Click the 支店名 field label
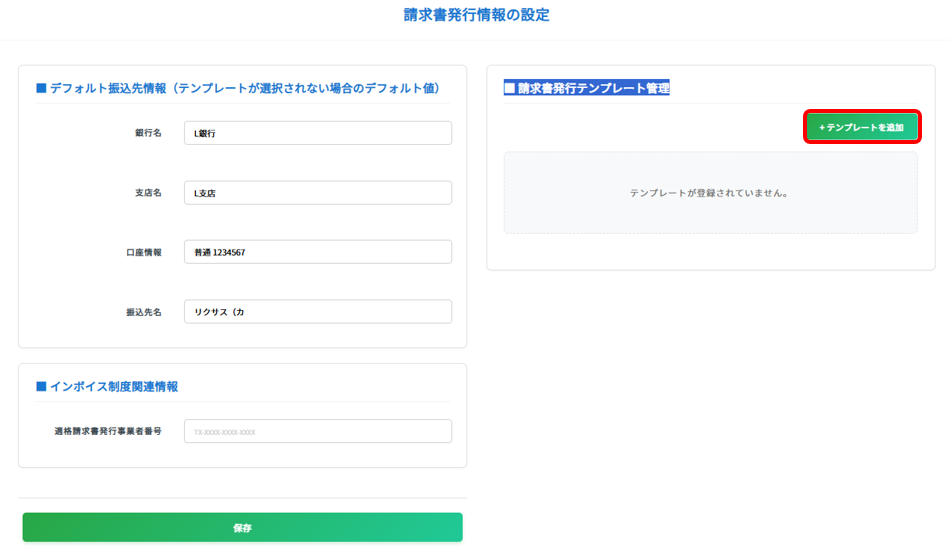 click(148, 193)
